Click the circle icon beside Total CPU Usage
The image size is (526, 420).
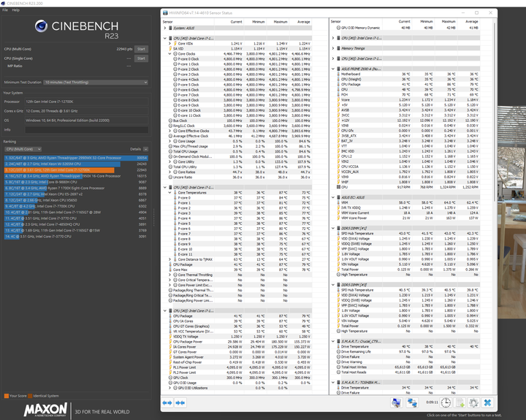pyautogui.click(x=170, y=151)
